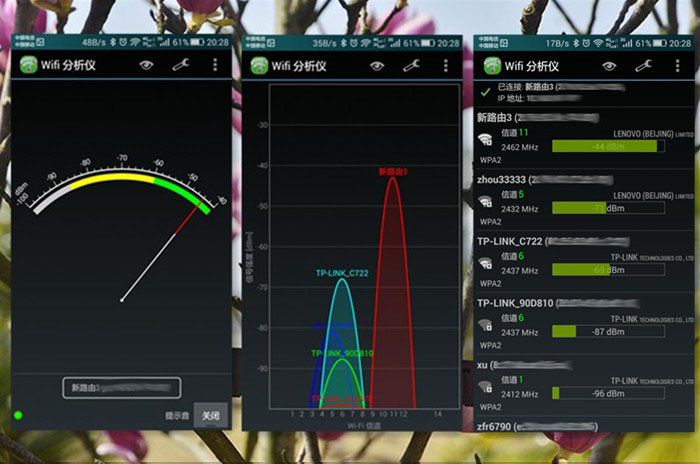
Task: Click the -69 dBm signal bar
Action: point(608,269)
